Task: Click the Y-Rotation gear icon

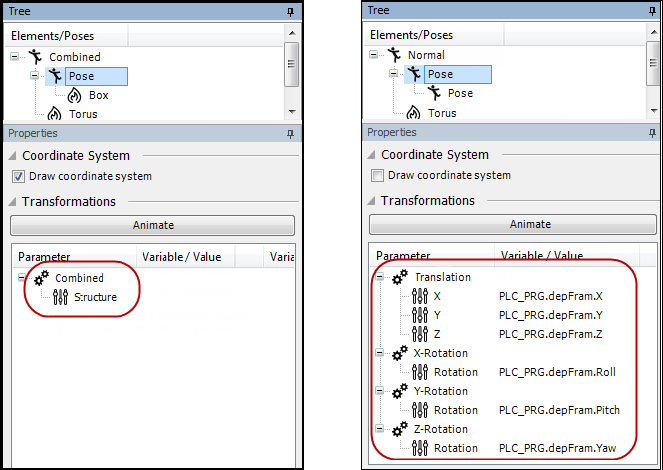Action: (x=400, y=391)
